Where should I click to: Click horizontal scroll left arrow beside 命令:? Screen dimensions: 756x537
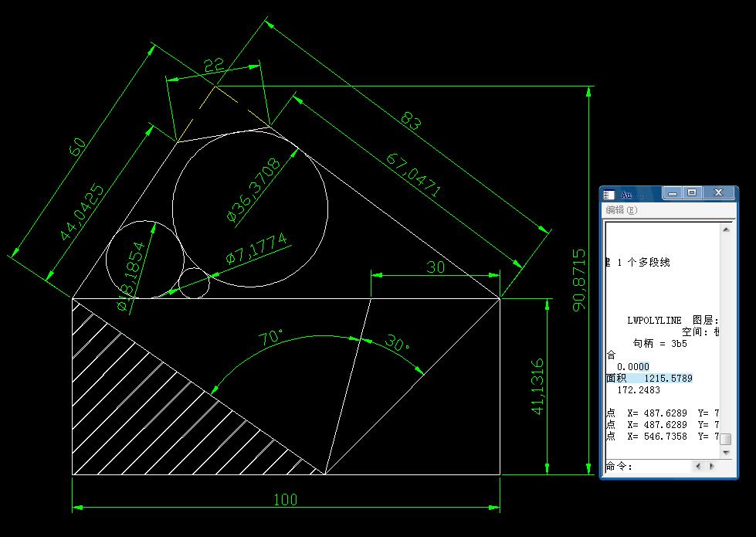coord(697,466)
